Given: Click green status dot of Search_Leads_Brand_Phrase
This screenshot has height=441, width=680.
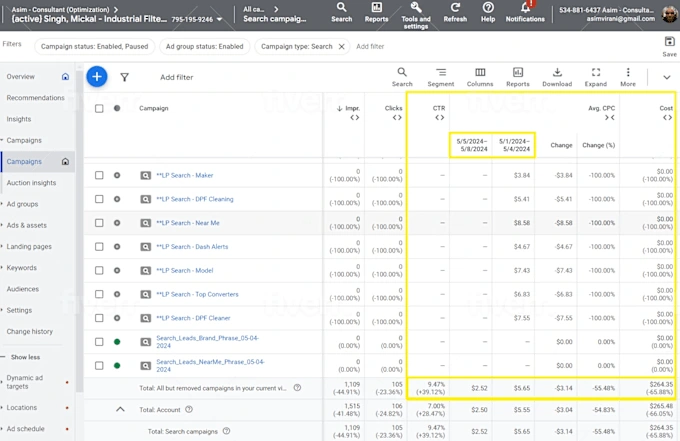Looking at the screenshot, I should (x=117, y=342).
